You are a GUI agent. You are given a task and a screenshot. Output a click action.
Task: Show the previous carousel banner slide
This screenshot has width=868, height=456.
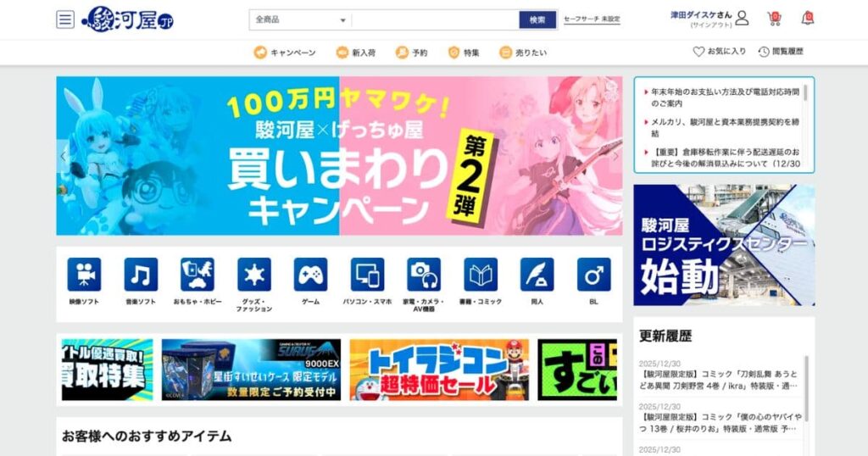[x=64, y=156]
